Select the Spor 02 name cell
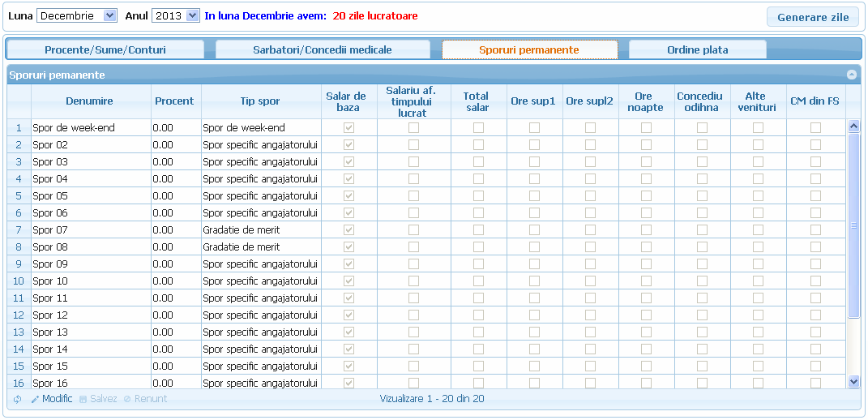This screenshot has height=420, width=868. 91,145
